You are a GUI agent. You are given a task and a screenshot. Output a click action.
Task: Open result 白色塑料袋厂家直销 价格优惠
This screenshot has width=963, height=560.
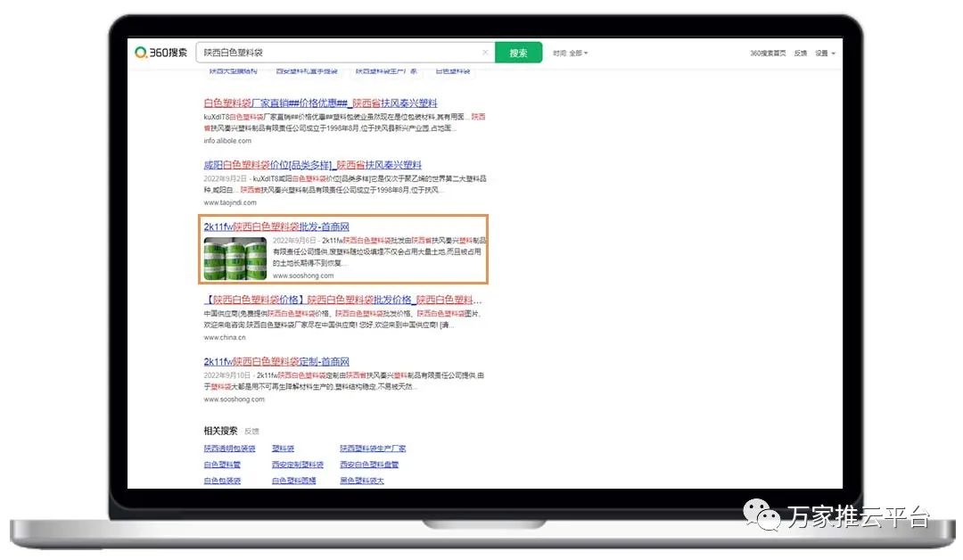pyautogui.click(x=320, y=103)
